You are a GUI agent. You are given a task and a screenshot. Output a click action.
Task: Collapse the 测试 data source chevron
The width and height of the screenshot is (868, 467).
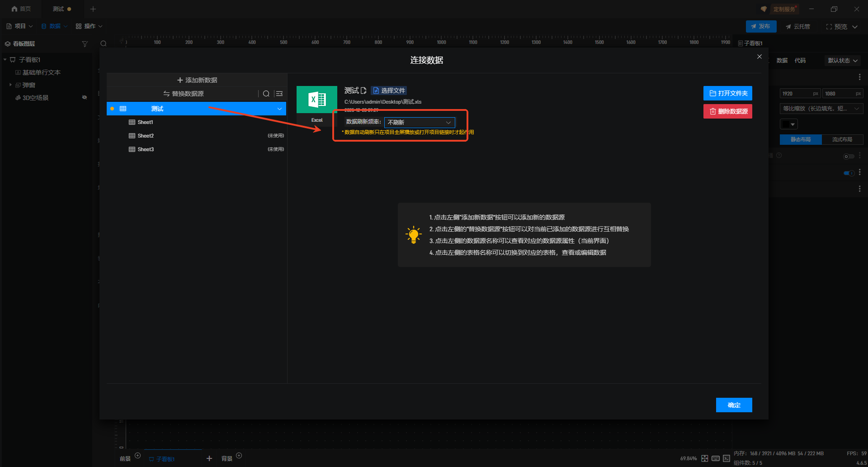[x=279, y=109]
